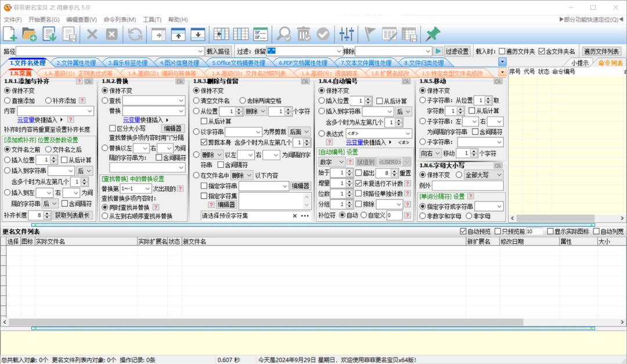Open the 全部大写 case dropdown
627x364 pixels.
(484, 175)
